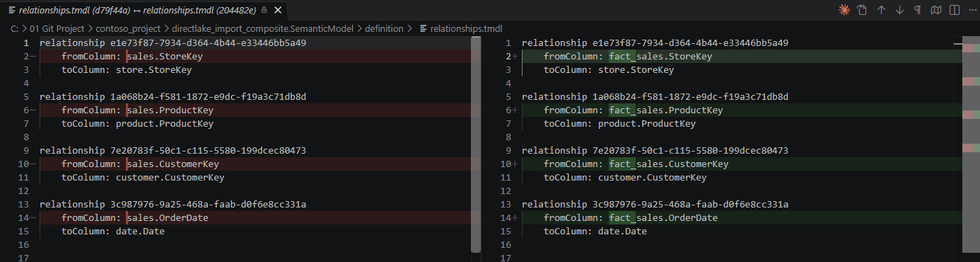Click the orange Claude starburst icon
The height and width of the screenshot is (262, 980).
click(x=844, y=10)
